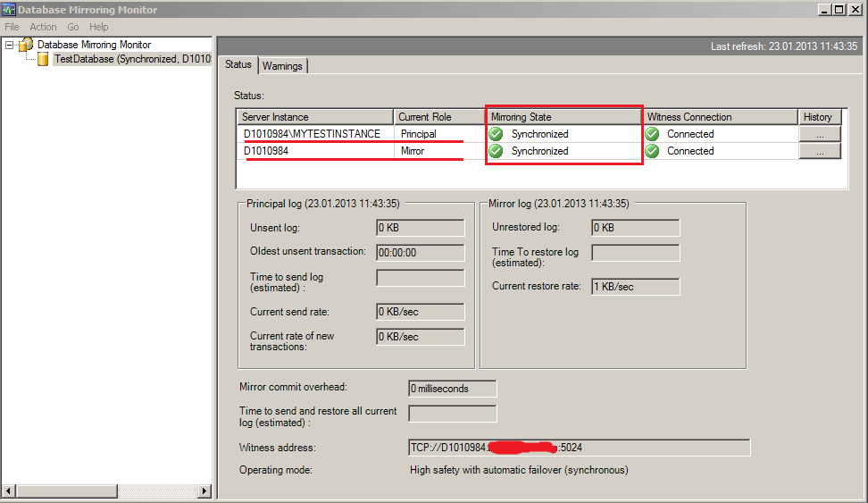Image resolution: width=868 pixels, height=503 pixels.
Task: Click Principal row witness connected check icon
Action: pos(652,134)
